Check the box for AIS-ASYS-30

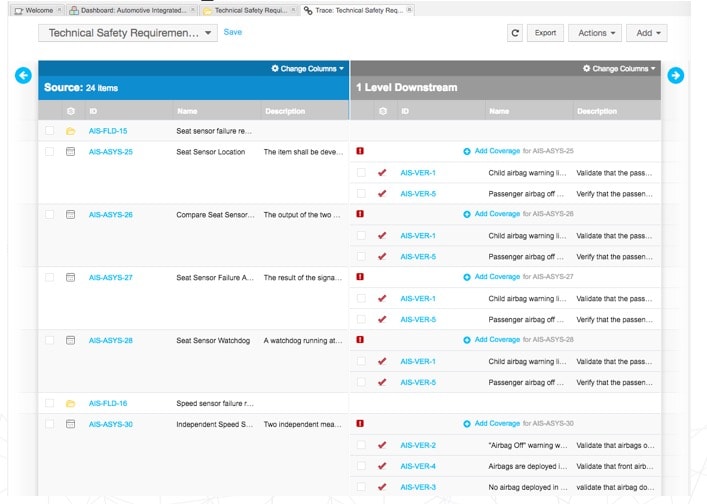[x=50, y=424]
